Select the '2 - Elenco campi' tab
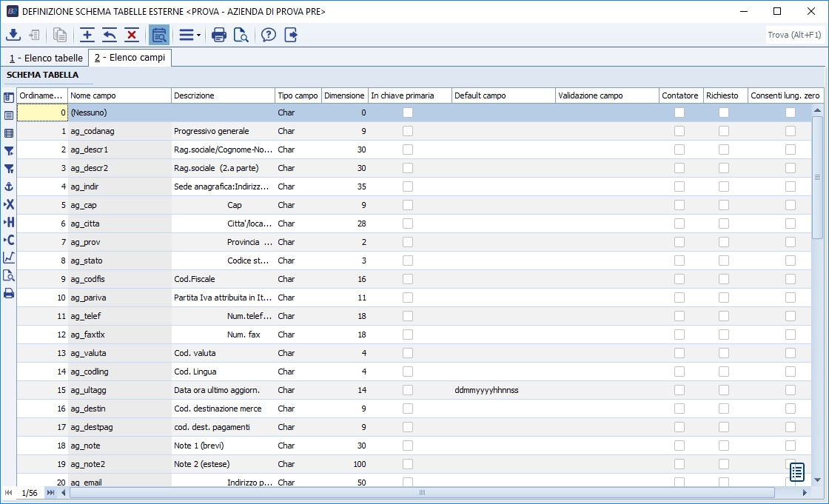This screenshot has width=829, height=504. [130, 58]
